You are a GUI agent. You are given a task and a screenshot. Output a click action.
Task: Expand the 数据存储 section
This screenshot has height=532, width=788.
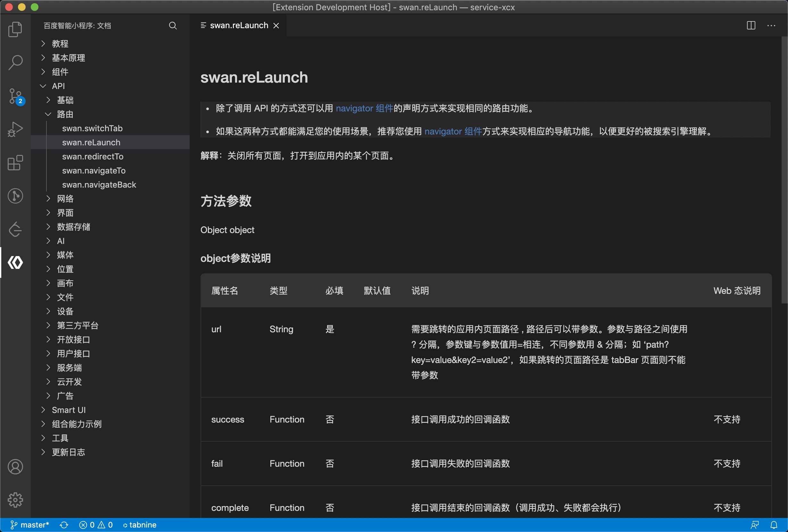(110, 227)
